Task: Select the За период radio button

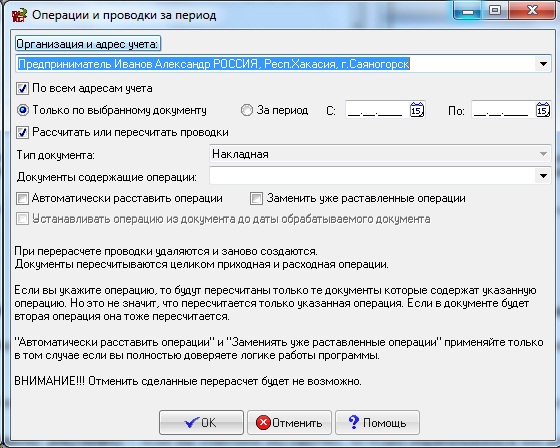Action: (246, 110)
